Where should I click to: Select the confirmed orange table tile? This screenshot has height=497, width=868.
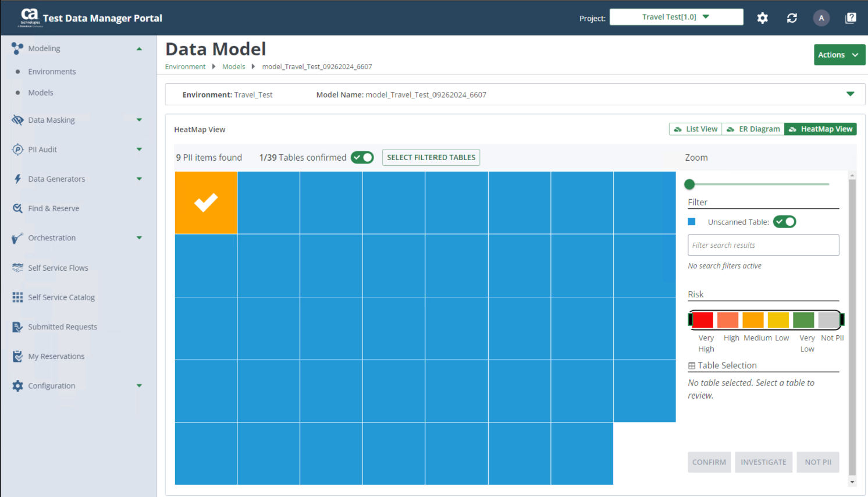pos(206,203)
